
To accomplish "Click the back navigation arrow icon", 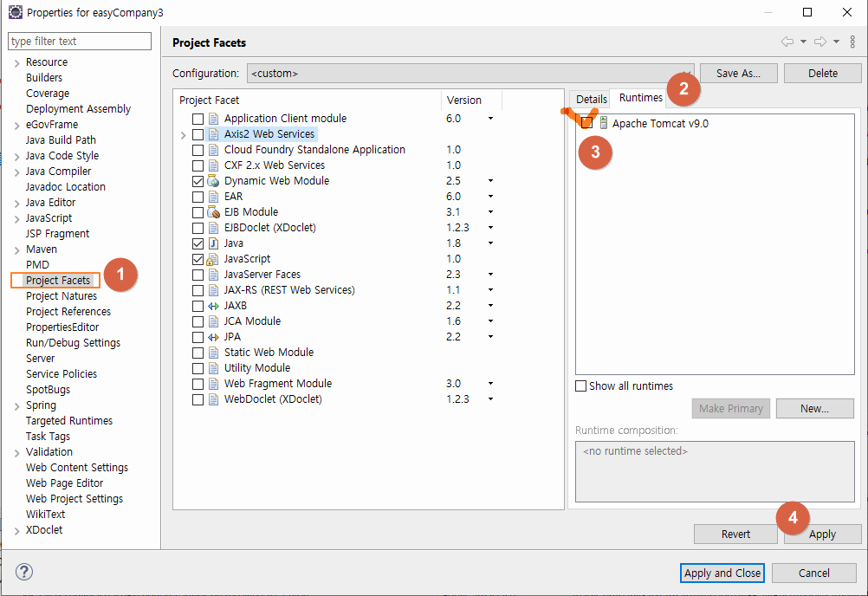I will [x=787, y=42].
